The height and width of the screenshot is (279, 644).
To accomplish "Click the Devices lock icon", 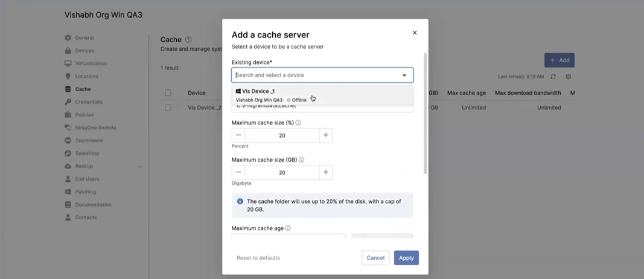I will tap(68, 51).
